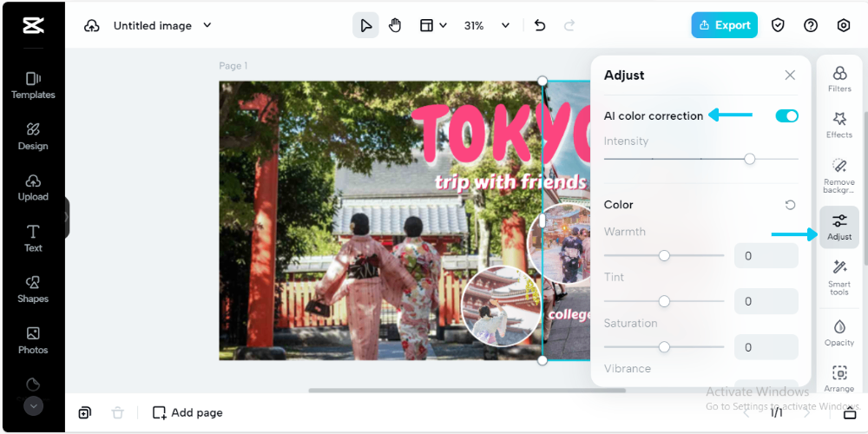
Task: Open the Untitled image name dropdown
Action: 207,25
